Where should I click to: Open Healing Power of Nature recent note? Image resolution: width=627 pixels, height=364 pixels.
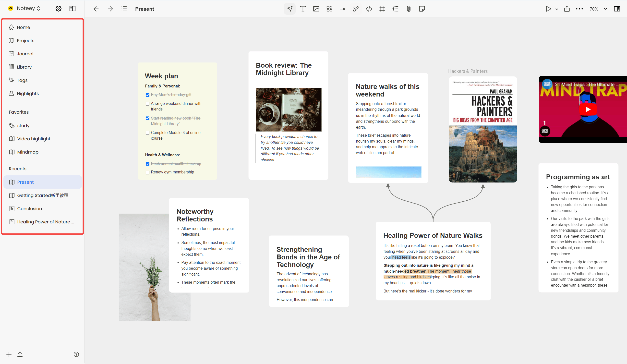tap(43, 222)
